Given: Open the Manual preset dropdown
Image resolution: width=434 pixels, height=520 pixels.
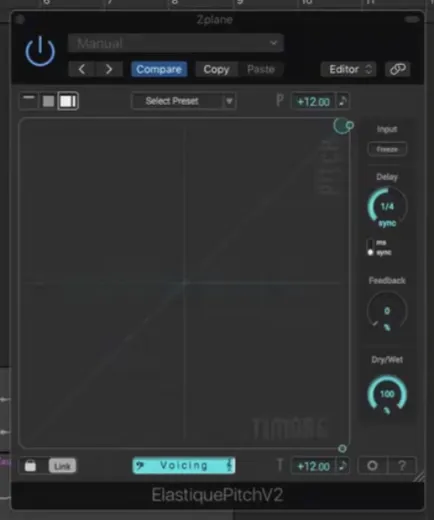Looking at the screenshot, I should 176,43.
